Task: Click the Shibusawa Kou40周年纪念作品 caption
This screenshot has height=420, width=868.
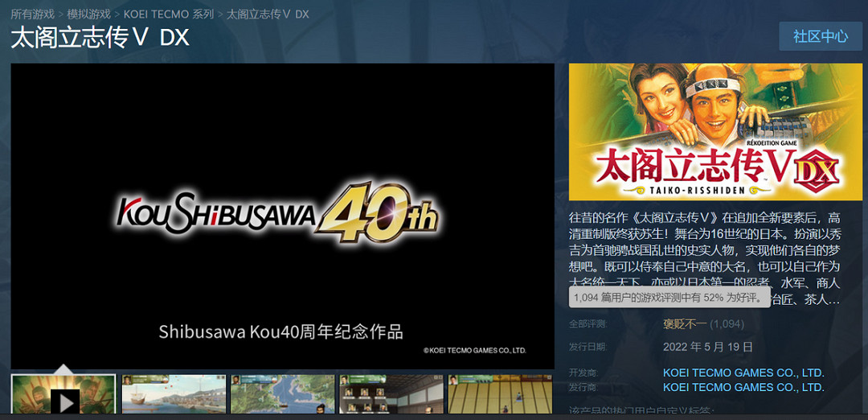Action: pyautogui.click(x=280, y=331)
